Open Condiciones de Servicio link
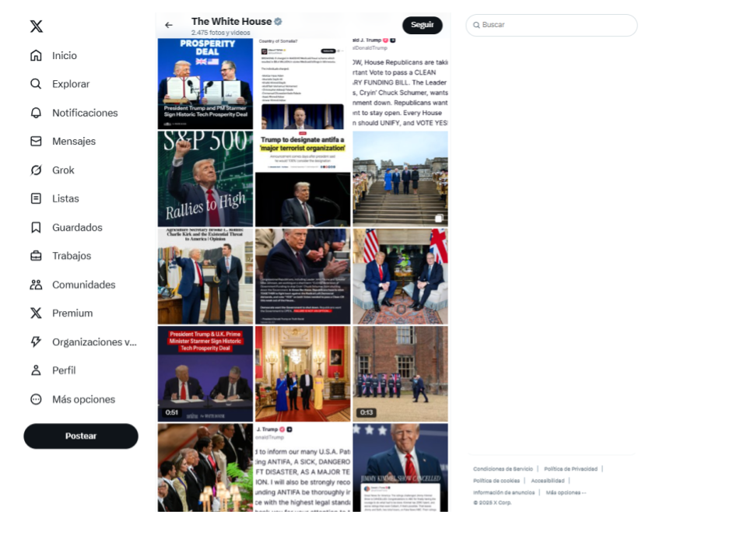 (503, 469)
